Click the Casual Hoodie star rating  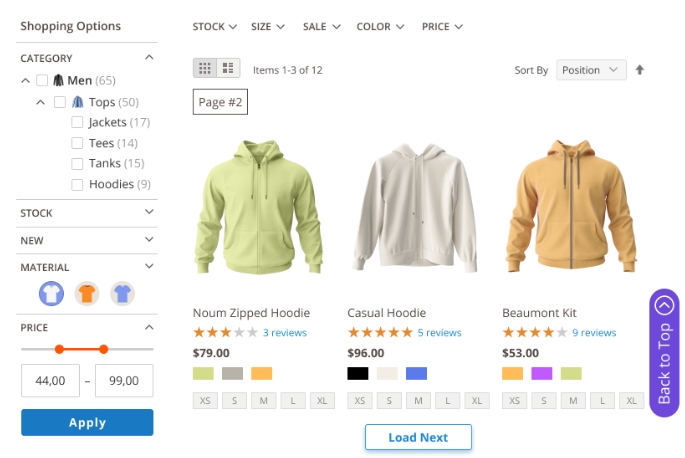point(380,333)
